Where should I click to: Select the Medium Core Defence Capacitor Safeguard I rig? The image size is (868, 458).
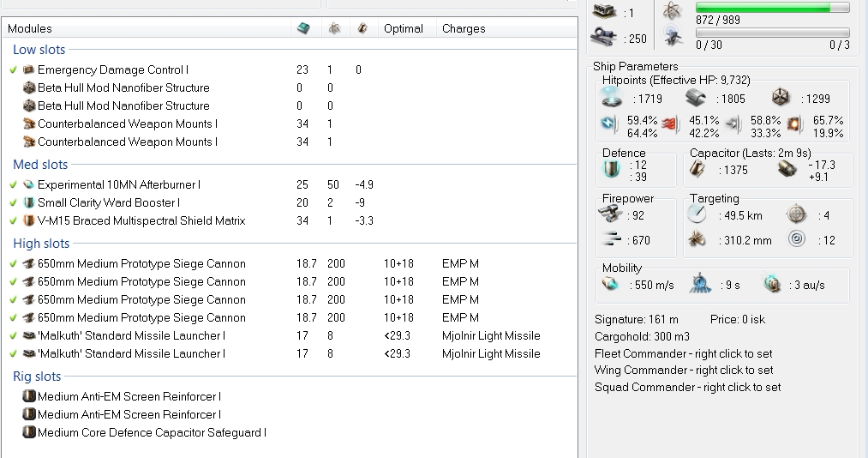(x=152, y=432)
